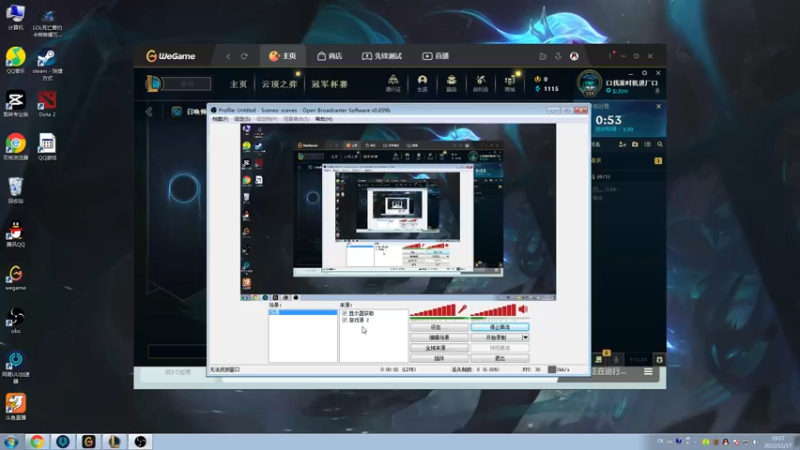The width and height of the screenshot is (800, 450).
Task: Click the summoner profile avatar
Action: pyautogui.click(x=589, y=83)
